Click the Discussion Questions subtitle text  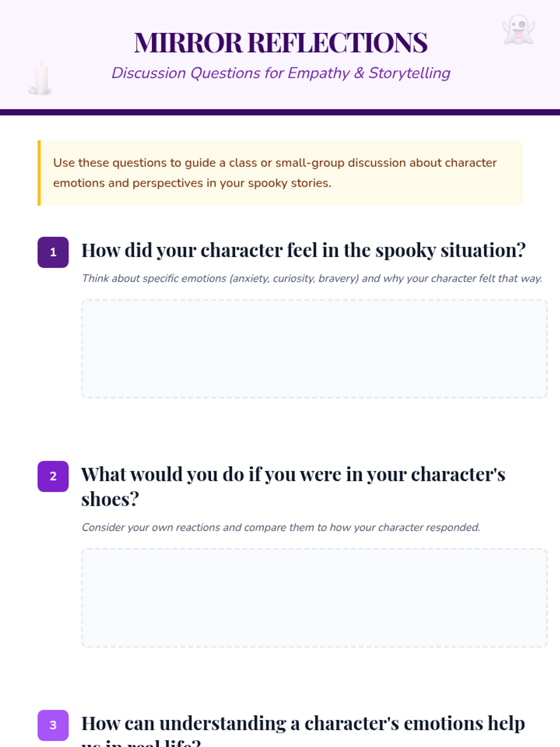[280, 73]
